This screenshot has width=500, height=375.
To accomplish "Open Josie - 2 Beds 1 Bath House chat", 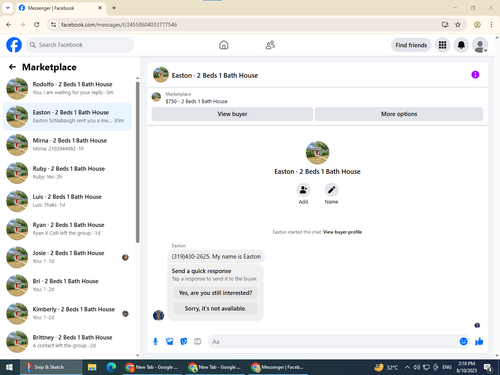I will pos(68,257).
